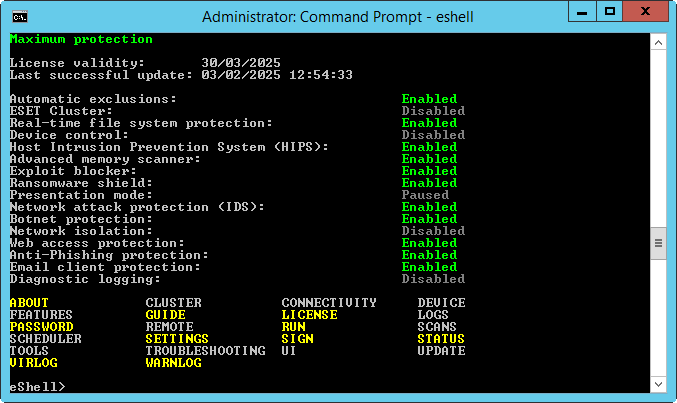Click Disabled status next to Device control
677x403 pixels.
click(433, 135)
